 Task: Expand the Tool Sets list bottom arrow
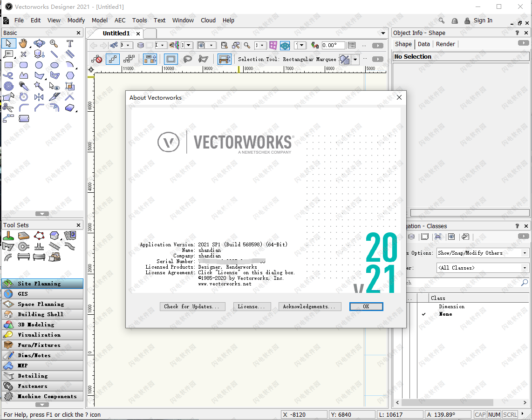pos(42,404)
